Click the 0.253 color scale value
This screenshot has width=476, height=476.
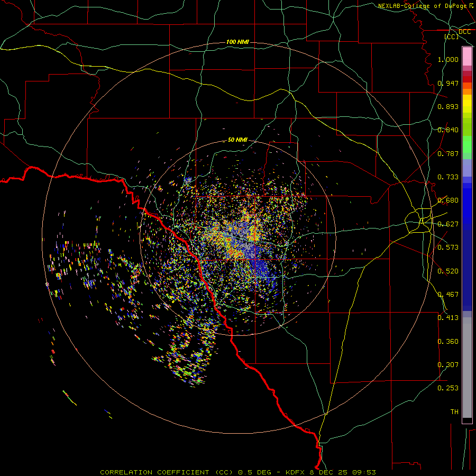pos(448,388)
